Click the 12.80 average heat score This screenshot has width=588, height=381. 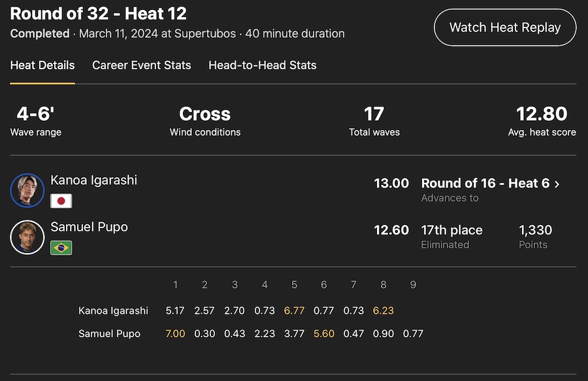pos(542,114)
